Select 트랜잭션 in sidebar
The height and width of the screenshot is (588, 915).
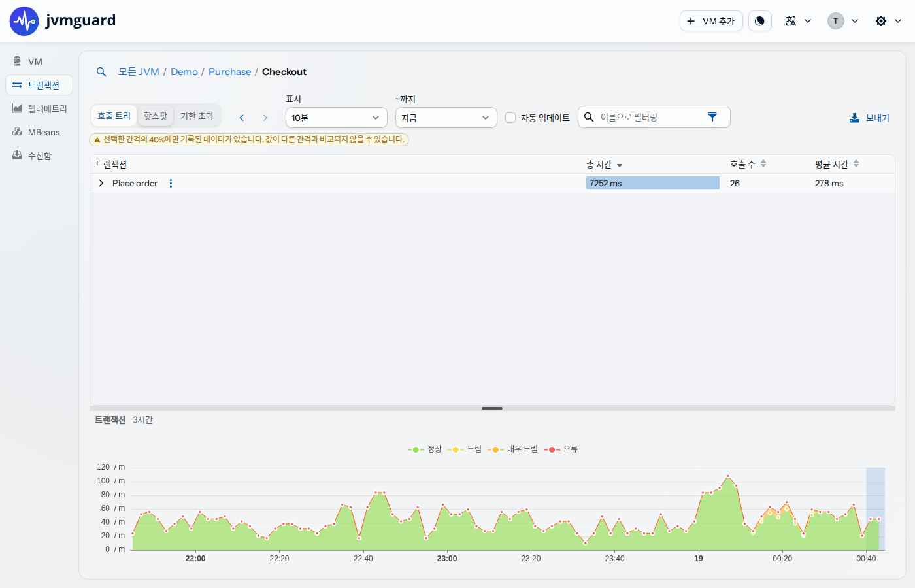[39, 85]
